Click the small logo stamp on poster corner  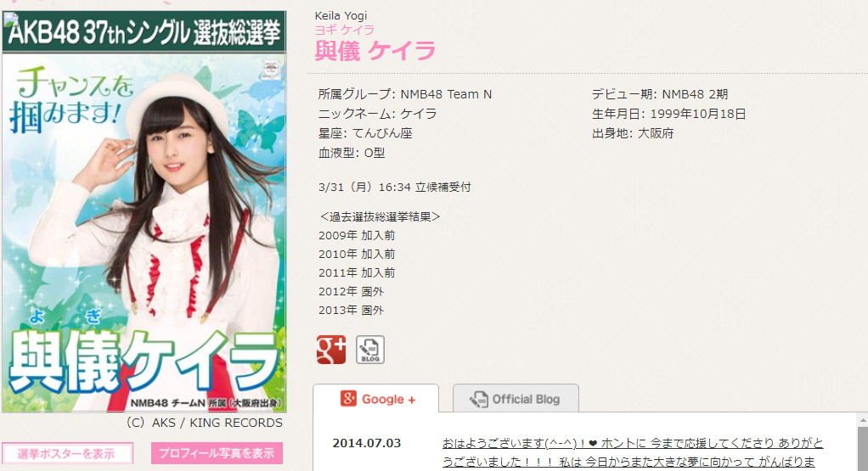click(x=271, y=70)
